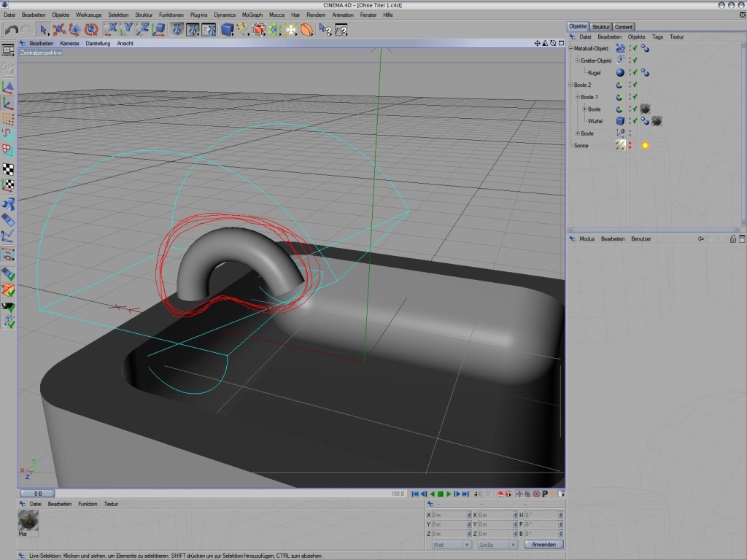Expand the Boole node under Boole.1
Screen dimensions: 747x560
(x=584, y=109)
